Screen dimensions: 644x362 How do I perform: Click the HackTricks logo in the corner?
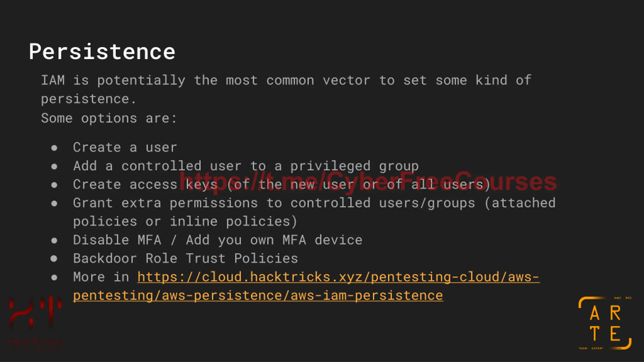click(35, 323)
